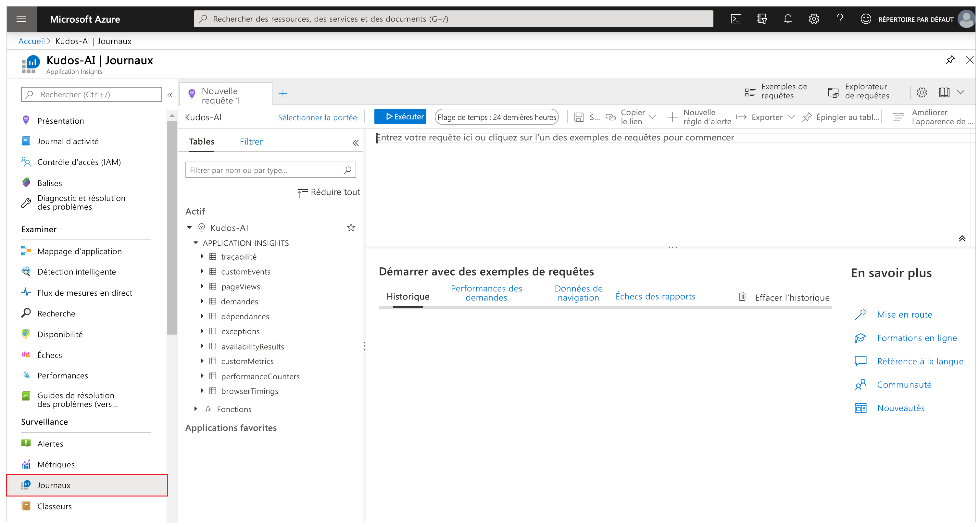This screenshot has width=980, height=527.
Task: Select the Plage de temps 24 dernières heures dropdown
Action: [x=496, y=117]
